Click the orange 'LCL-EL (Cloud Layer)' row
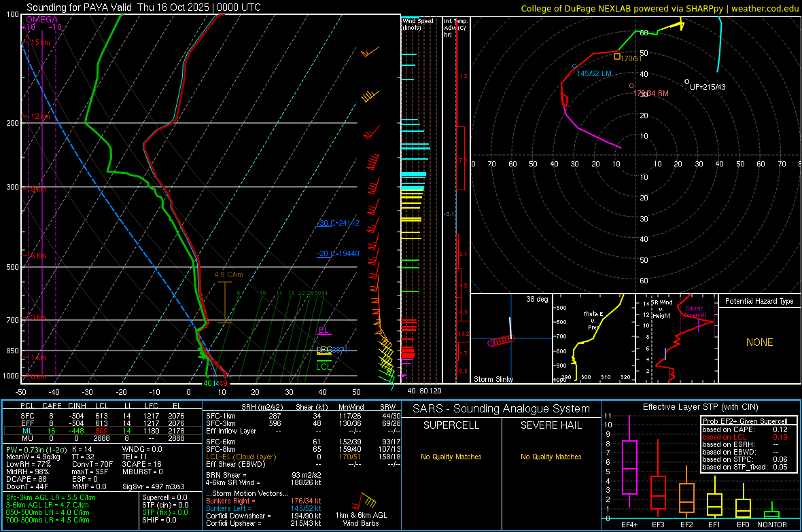This screenshot has height=532, width=802. coord(302,457)
